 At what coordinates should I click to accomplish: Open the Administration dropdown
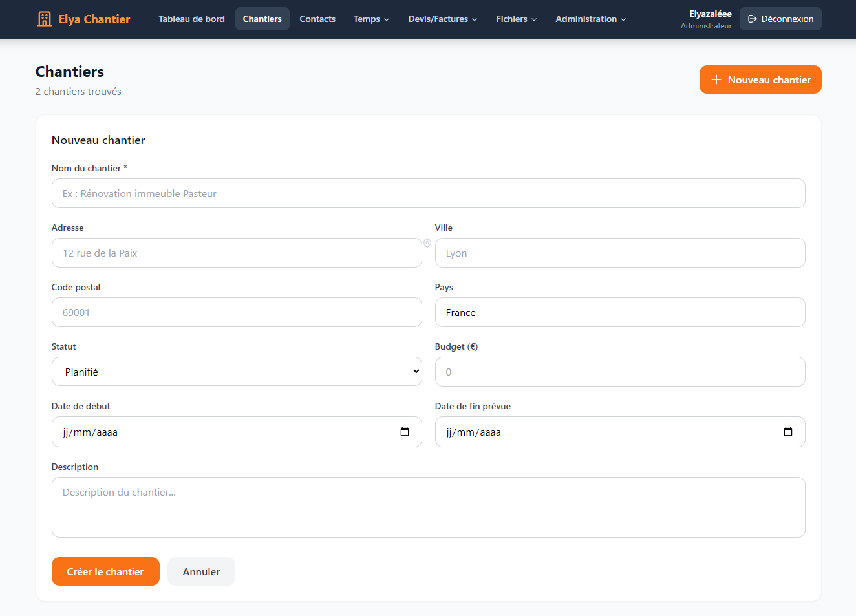pyautogui.click(x=590, y=19)
